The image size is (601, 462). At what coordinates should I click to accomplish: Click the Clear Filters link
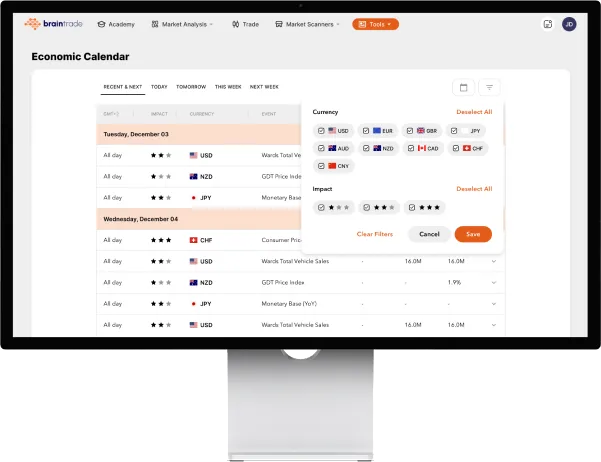tap(374, 234)
